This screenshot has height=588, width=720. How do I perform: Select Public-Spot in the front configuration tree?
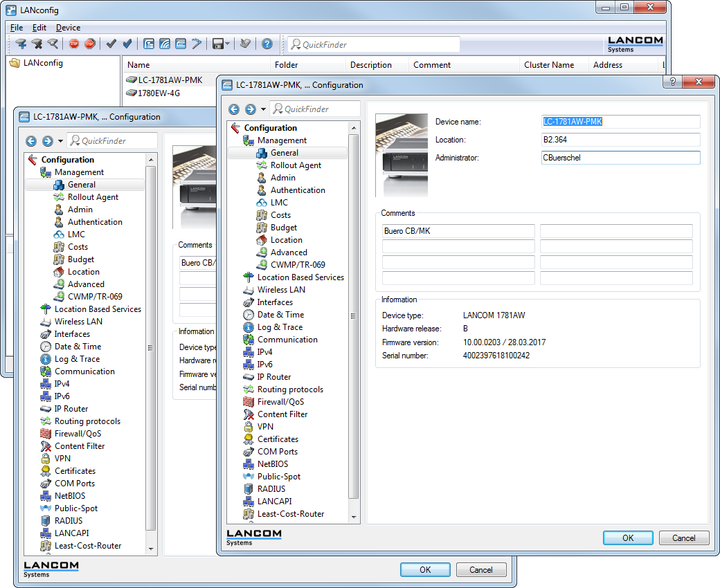point(279,477)
